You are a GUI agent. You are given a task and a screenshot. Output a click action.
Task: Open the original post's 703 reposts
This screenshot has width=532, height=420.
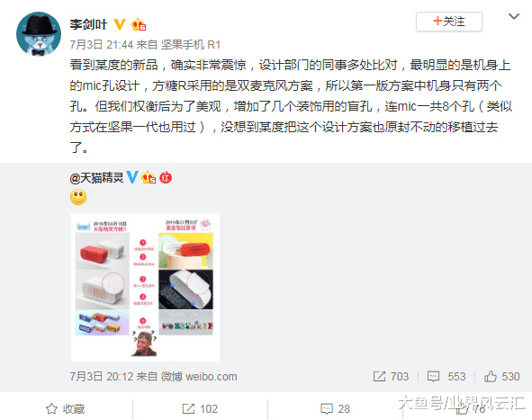pos(391,377)
